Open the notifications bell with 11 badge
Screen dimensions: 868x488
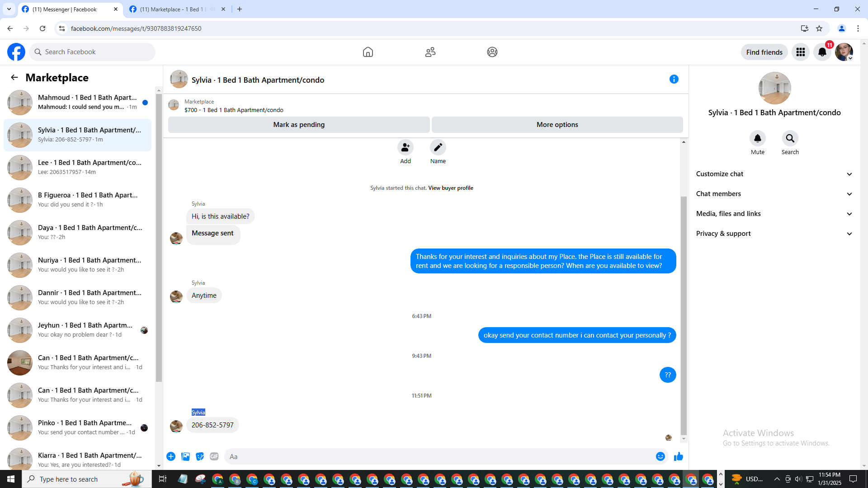[822, 52]
